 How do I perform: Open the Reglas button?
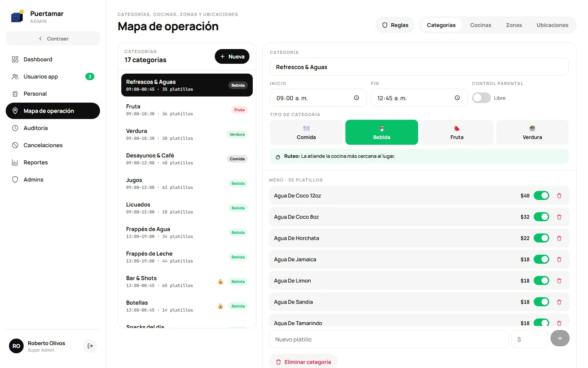click(x=395, y=25)
